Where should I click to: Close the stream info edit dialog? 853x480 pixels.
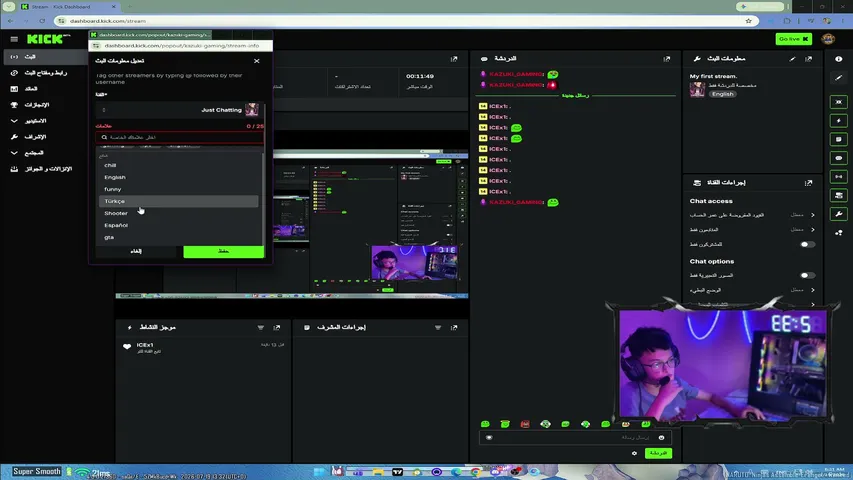point(257,61)
